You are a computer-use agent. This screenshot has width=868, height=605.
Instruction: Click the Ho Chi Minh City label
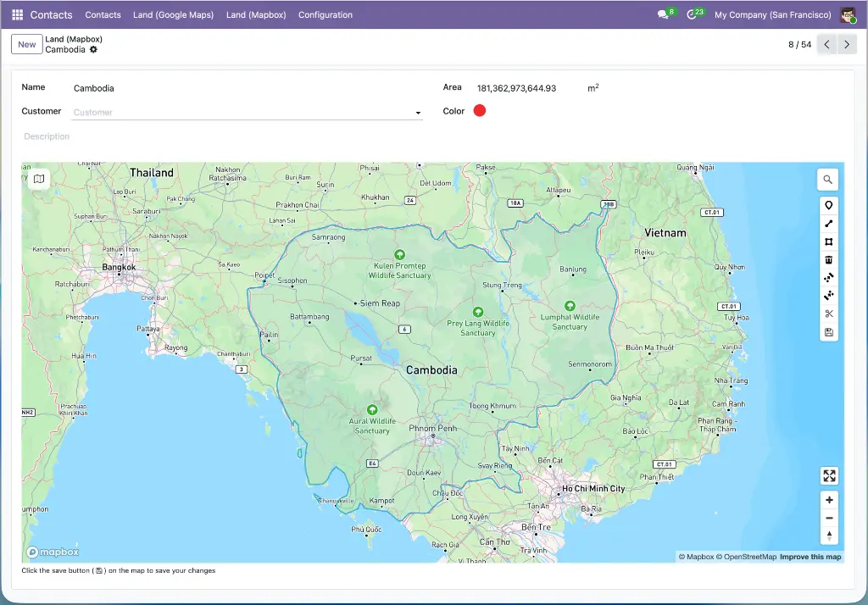(593, 488)
